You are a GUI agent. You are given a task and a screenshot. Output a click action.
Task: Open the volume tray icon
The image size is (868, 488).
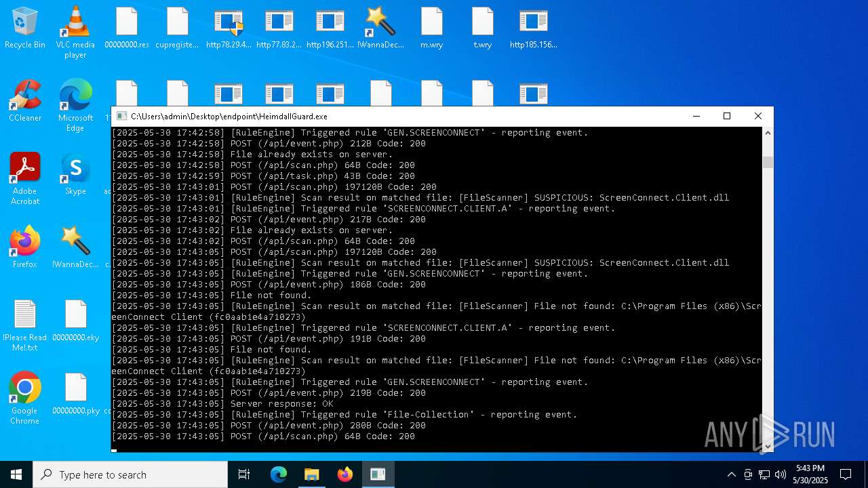pos(781,474)
